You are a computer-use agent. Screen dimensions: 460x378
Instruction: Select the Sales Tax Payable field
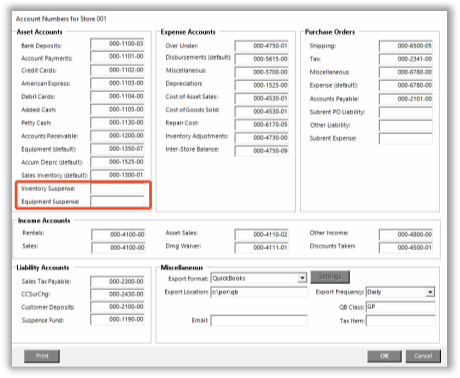tap(117, 282)
